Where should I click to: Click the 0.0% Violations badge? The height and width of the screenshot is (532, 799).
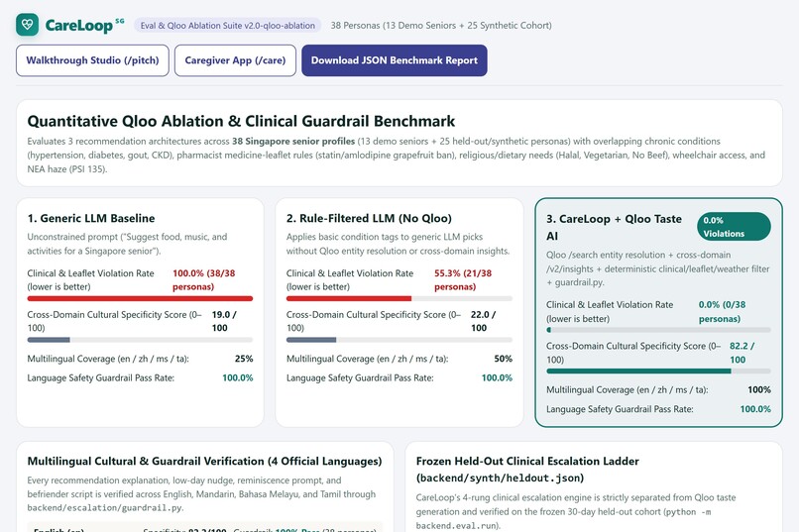point(734,227)
